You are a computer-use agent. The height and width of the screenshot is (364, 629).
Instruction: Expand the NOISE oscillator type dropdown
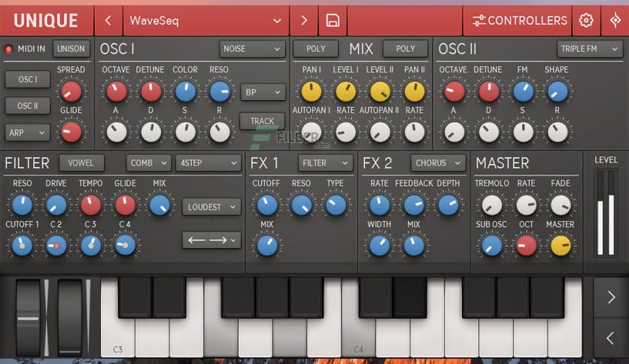tap(252, 49)
